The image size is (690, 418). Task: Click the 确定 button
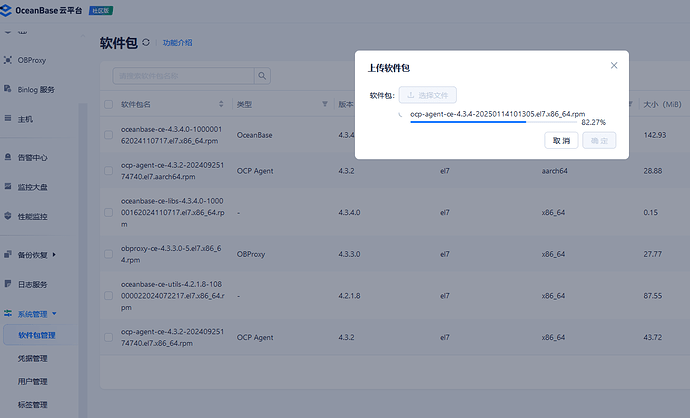click(599, 140)
